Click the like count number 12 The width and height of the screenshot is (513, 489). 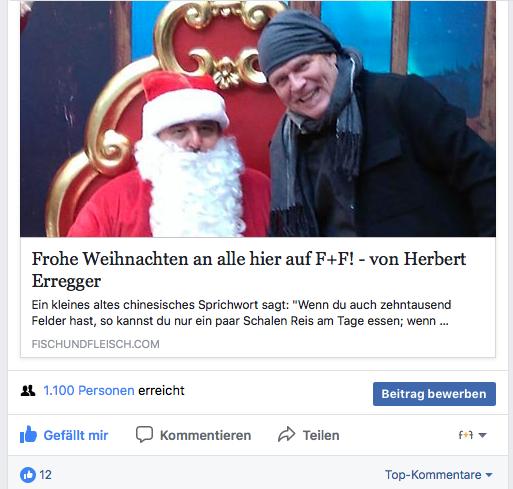tap(46, 475)
